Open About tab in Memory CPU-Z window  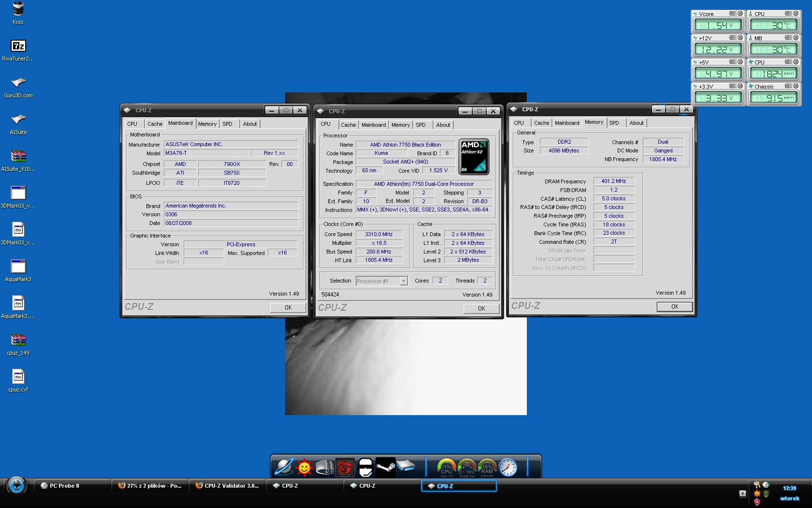click(637, 123)
